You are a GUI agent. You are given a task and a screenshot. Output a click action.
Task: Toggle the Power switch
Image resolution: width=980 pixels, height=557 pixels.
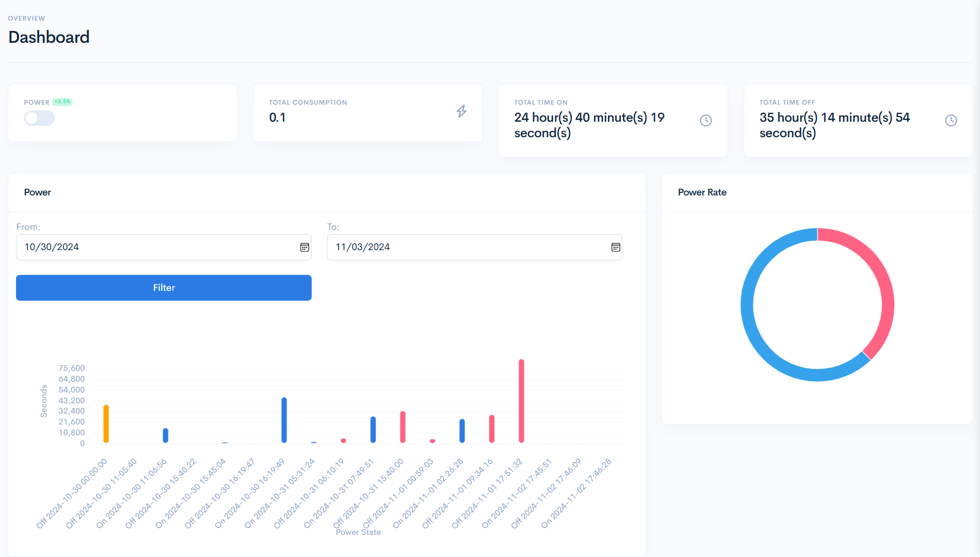point(39,118)
